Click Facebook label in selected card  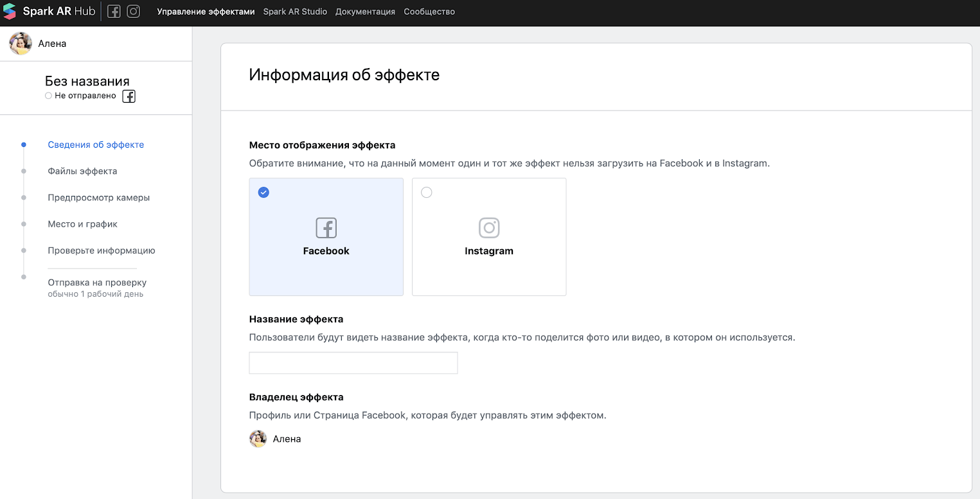click(x=326, y=251)
